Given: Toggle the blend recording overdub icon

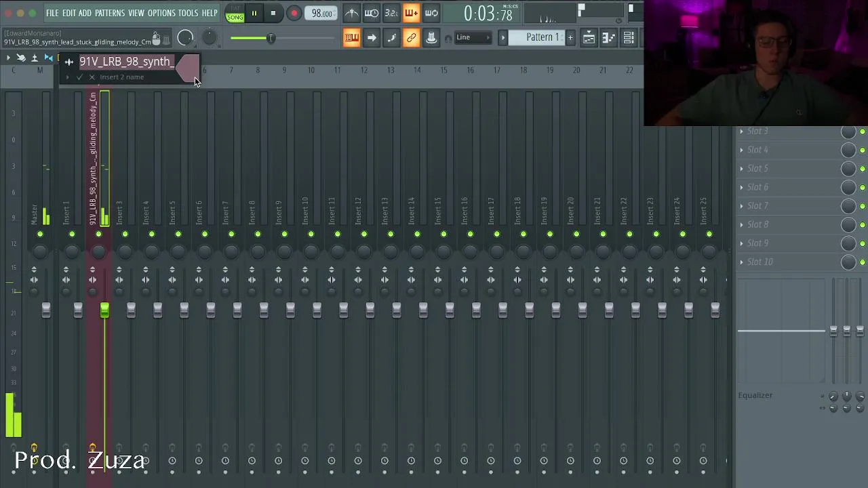Looking at the screenshot, I should (x=412, y=13).
